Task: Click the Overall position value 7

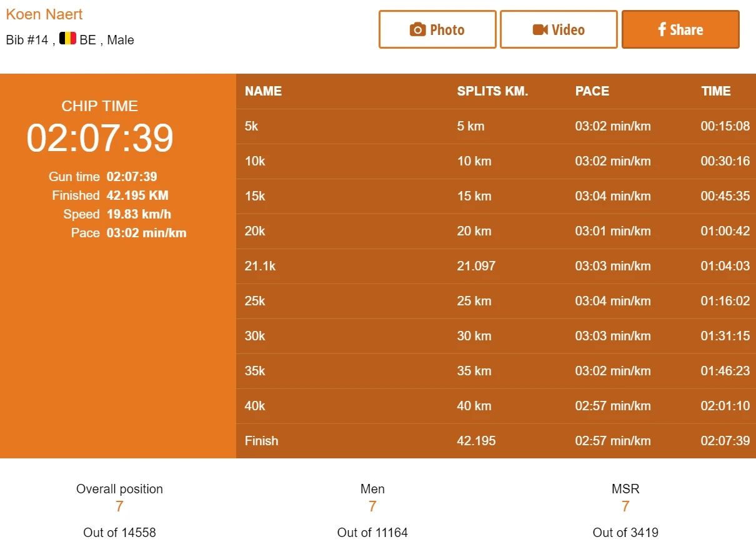Action: [x=119, y=506]
